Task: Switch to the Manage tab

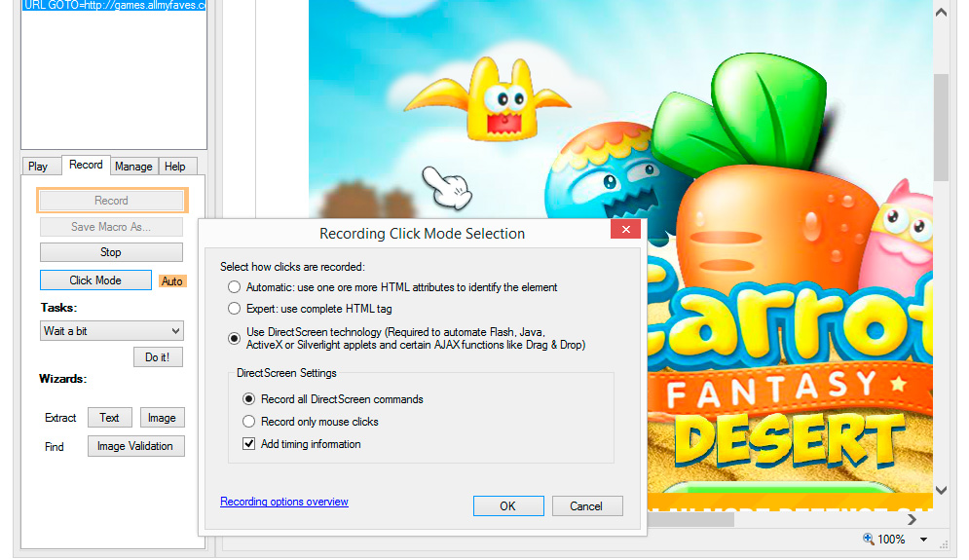Action: click(133, 167)
